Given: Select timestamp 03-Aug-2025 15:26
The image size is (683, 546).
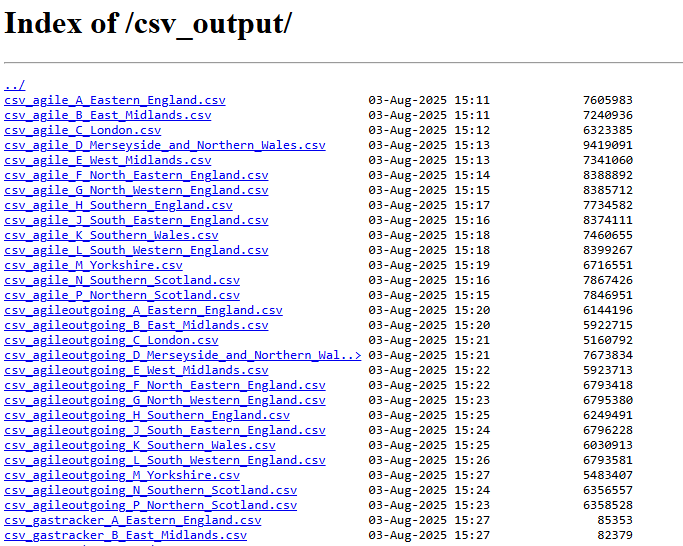Looking at the screenshot, I should (x=429, y=461).
